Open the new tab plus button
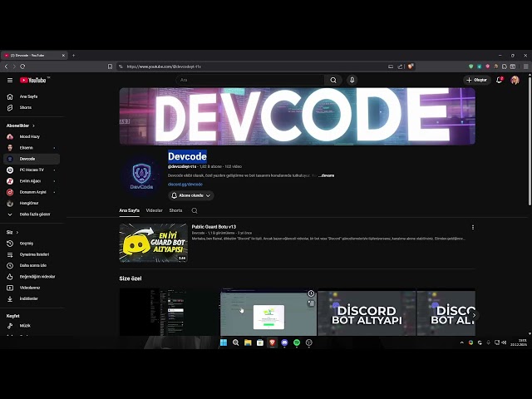 74,56
